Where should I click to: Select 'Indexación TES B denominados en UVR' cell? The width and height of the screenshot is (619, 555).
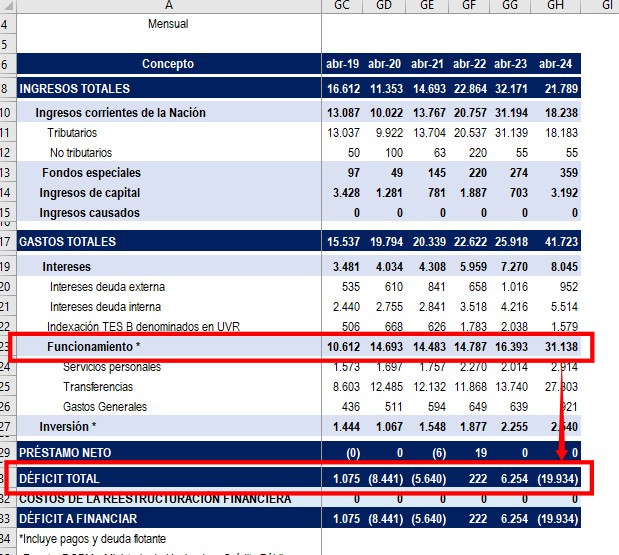pyautogui.click(x=169, y=326)
